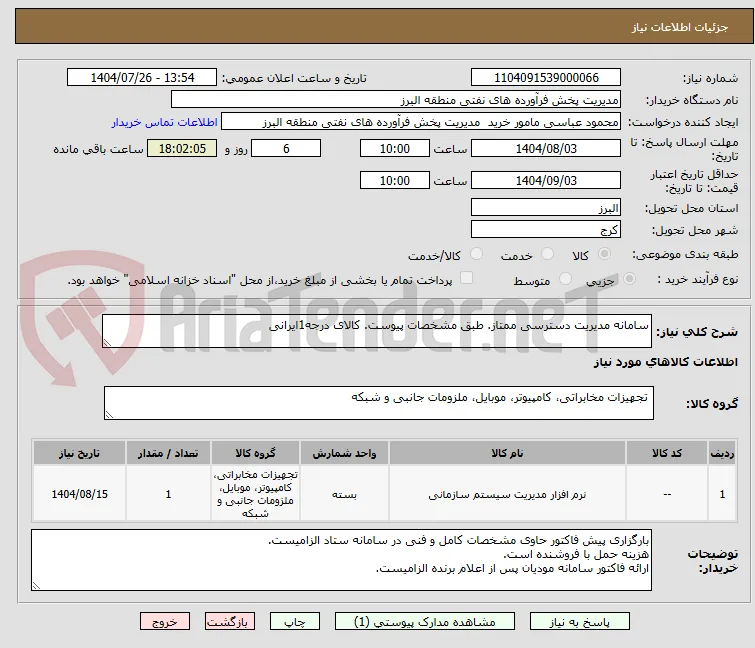The width and height of the screenshot is (755, 648).
Task: Click the بازگشت back button
Action: coord(230,622)
